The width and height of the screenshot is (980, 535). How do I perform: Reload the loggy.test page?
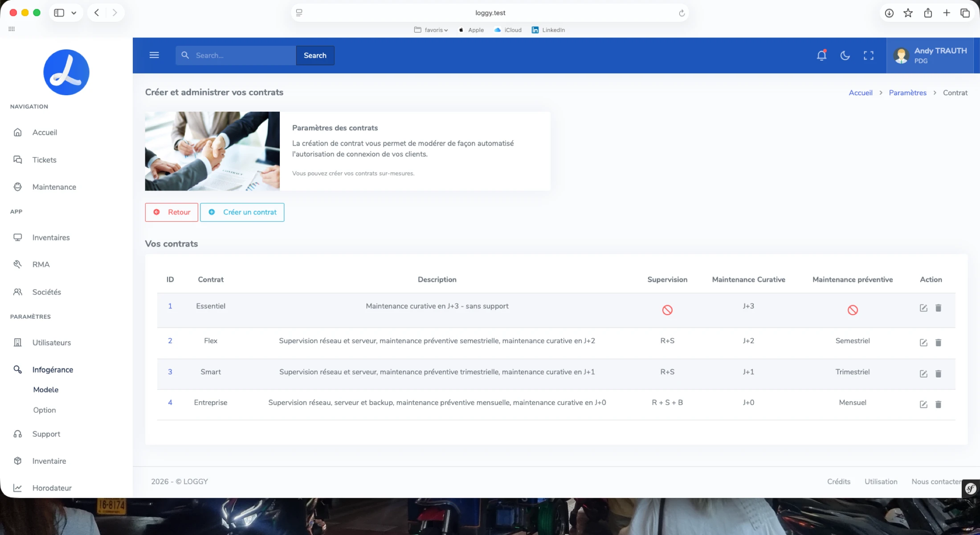click(x=682, y=13)
